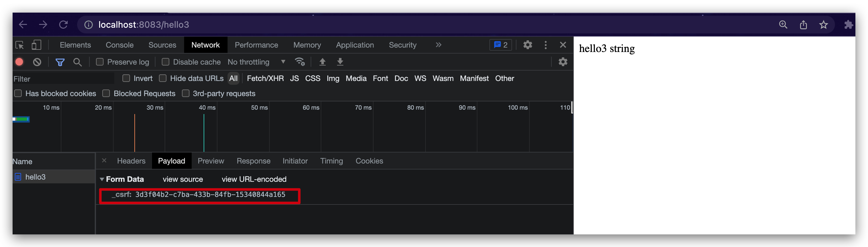868x247 pixels.
Task: Collapse the Form Data section
Action: tap(102, 179)
